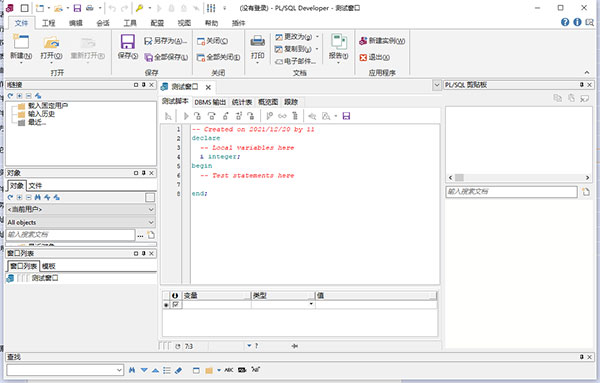The image size is (600, 383).
Task: Toggle pin on the 连接 panel header
Action: point(144,85)
